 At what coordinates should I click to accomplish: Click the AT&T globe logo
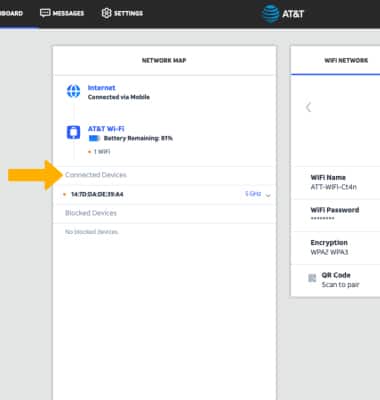[271, 14]
